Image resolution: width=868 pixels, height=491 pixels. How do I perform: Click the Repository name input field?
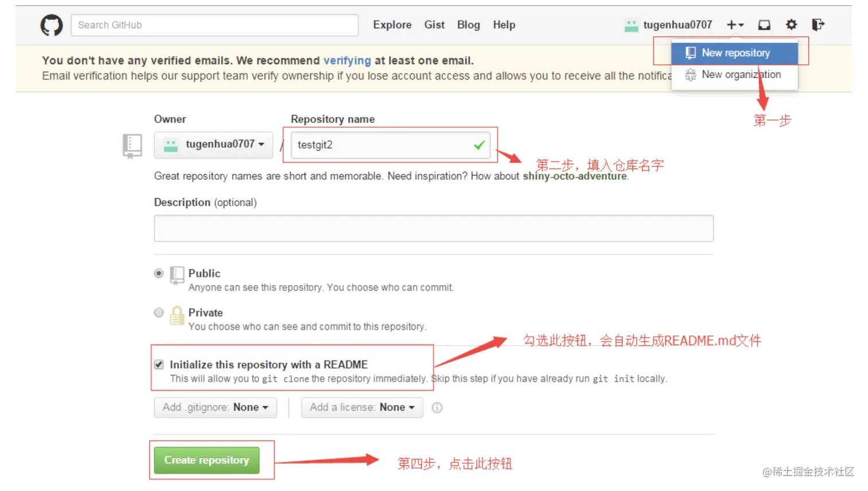coord(391,145)
